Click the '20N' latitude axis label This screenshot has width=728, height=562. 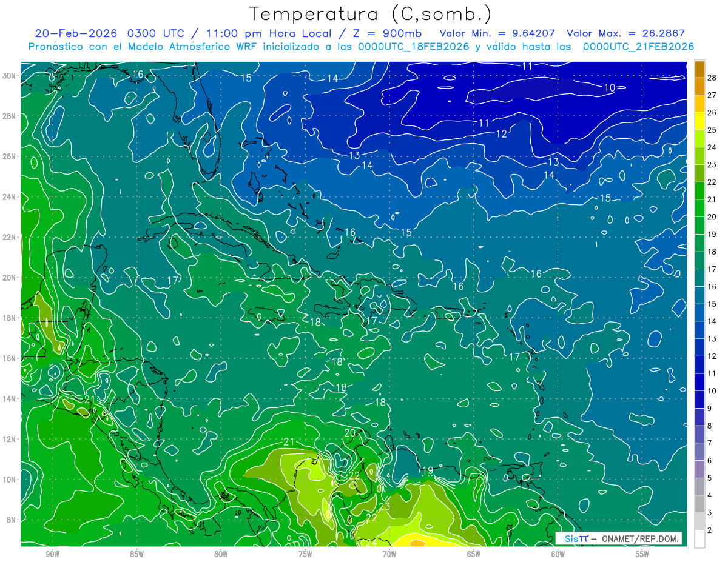click(x=10, y=278)
